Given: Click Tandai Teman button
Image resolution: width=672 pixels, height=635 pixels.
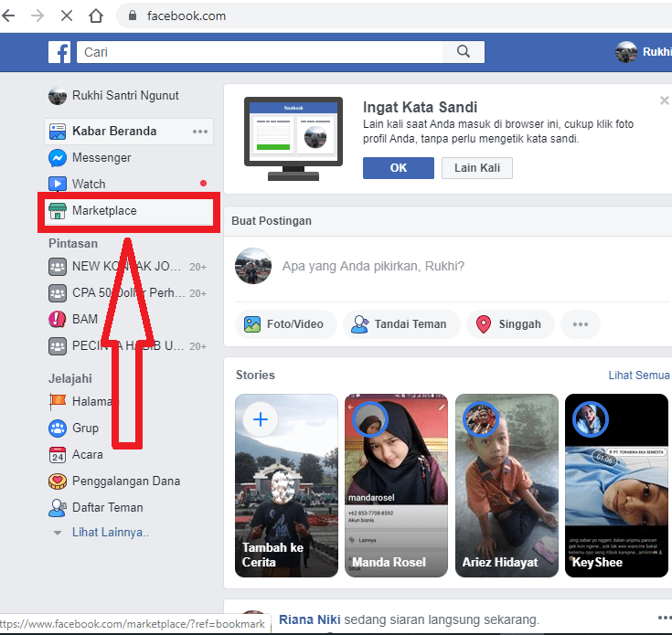Looking at the screenshot, I should (x=401, y=324).
